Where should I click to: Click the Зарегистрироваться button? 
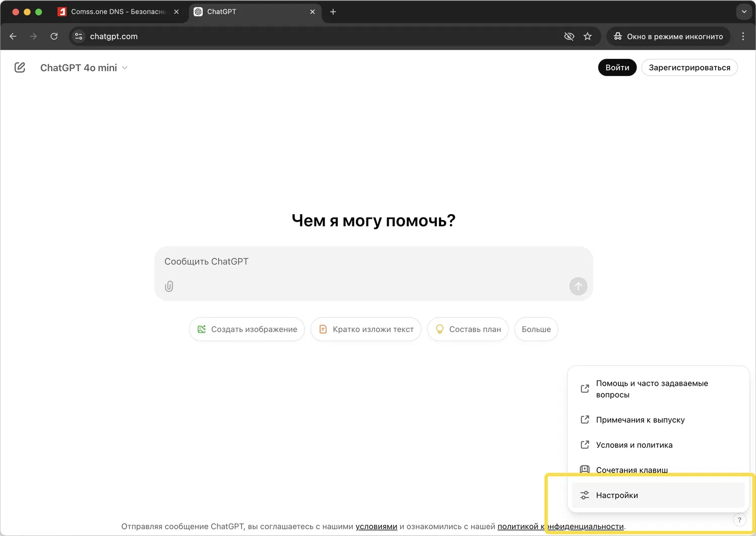(689, 68)
